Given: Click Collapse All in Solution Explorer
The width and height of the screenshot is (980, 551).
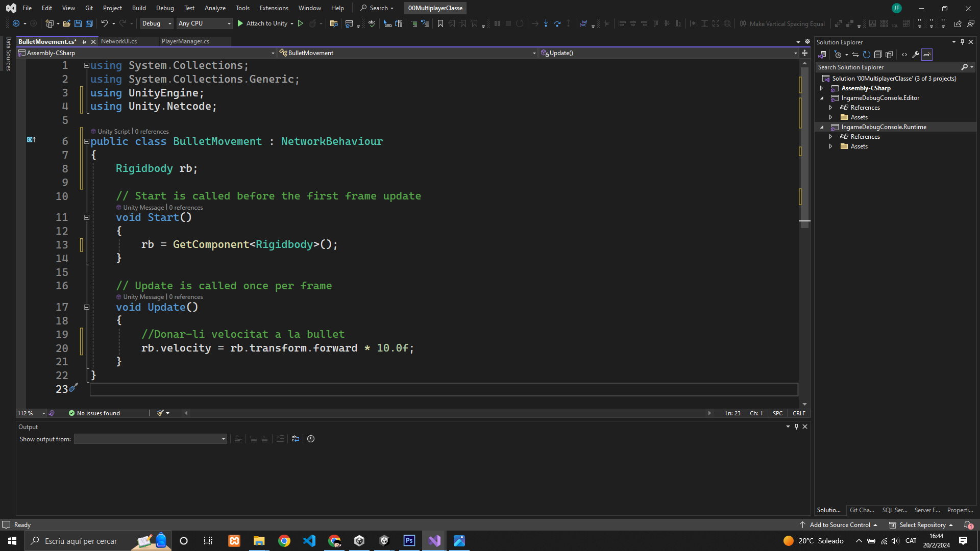Looking at the screenshot, I should tap(878, 55).
